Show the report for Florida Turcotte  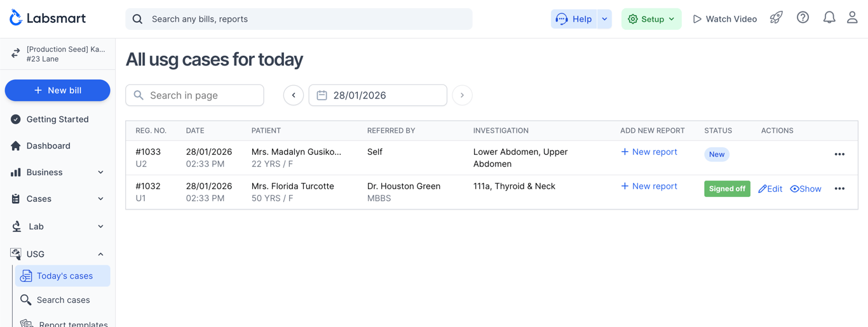tap(806, 189)
